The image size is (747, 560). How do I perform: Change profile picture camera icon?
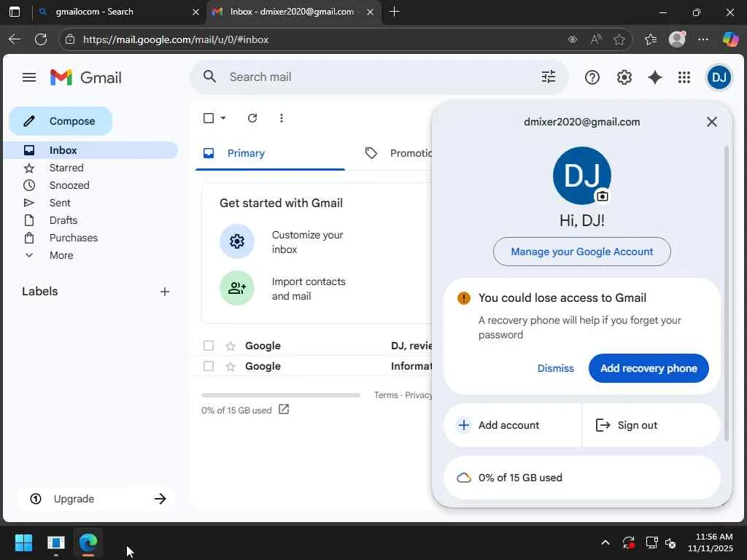tap(602, 196)
